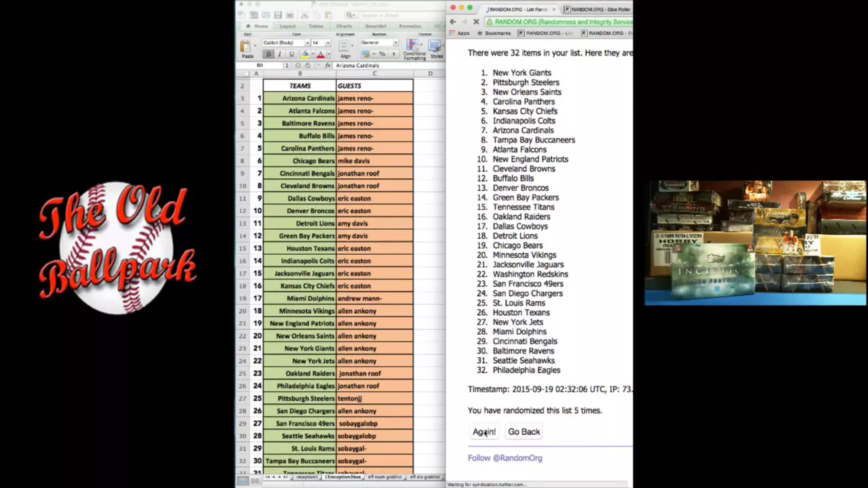This screenshot has width=868, height=488.
Task: Switch to the Formulas ribbon tab
Action: click(x=410, y=26)
